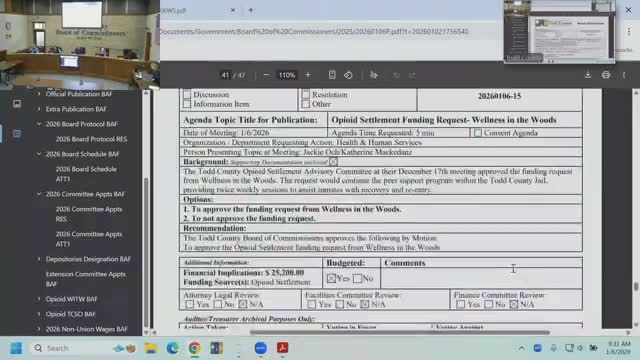The image size is (640, 360).
Task: Click the microphone icon in the system tray
Action: point(553,348)
